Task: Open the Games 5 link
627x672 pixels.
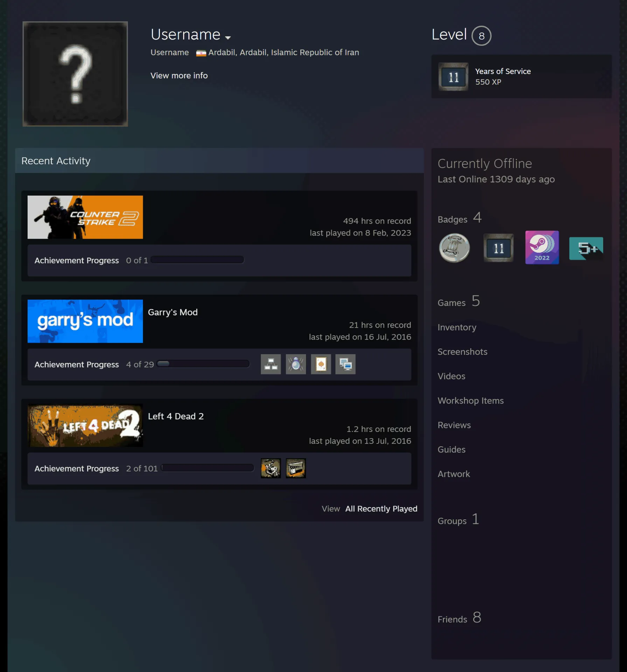Action: tap(459, 301)
